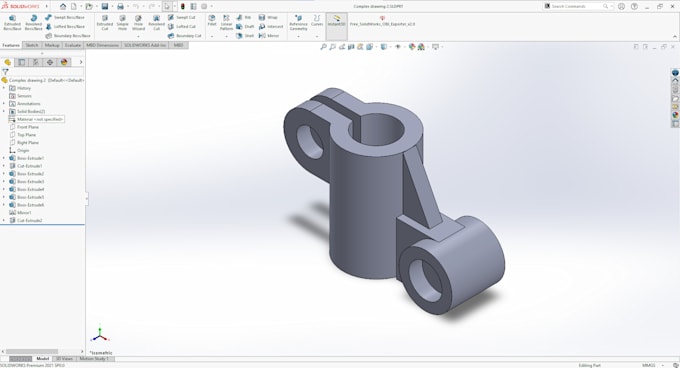Expand the Annotations tree node
This screenshot has height=368, width=680.
coord(4,104)
